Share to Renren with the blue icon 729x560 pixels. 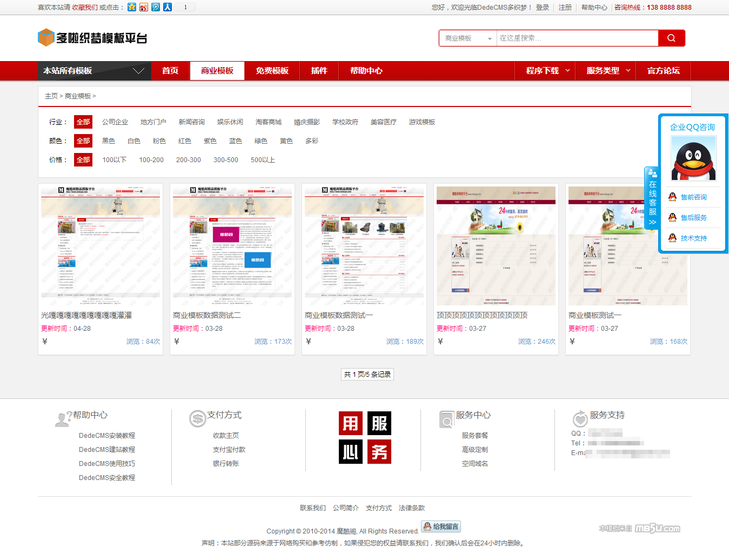168,7
